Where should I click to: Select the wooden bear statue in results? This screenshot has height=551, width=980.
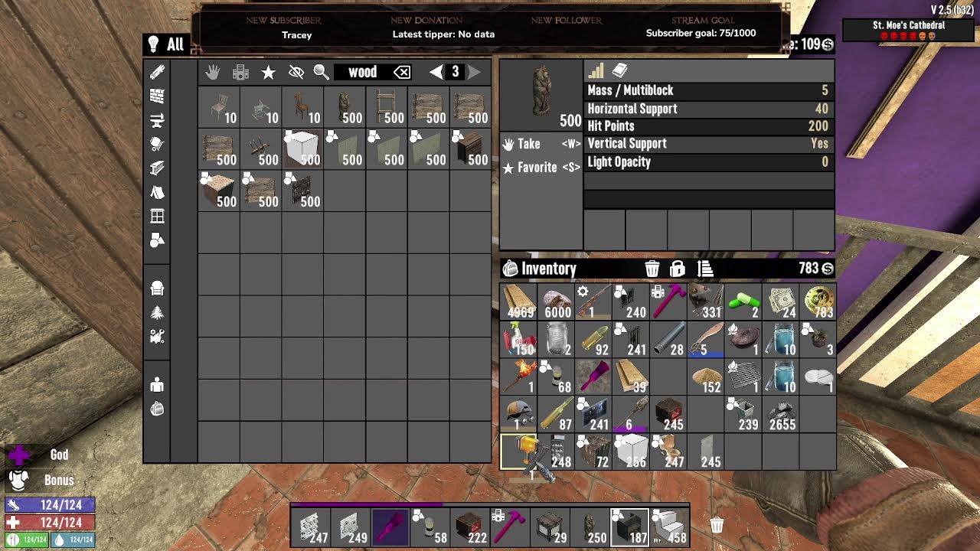point(345,108)
